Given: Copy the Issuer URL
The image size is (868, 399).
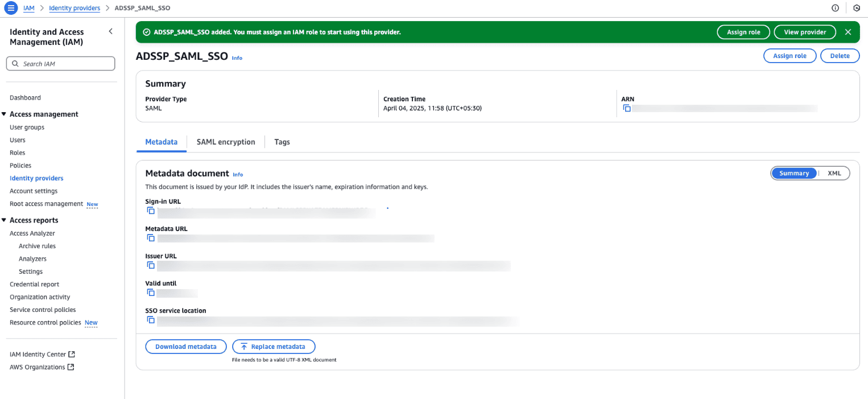Looking at the screenshot, I should [151, 265].
